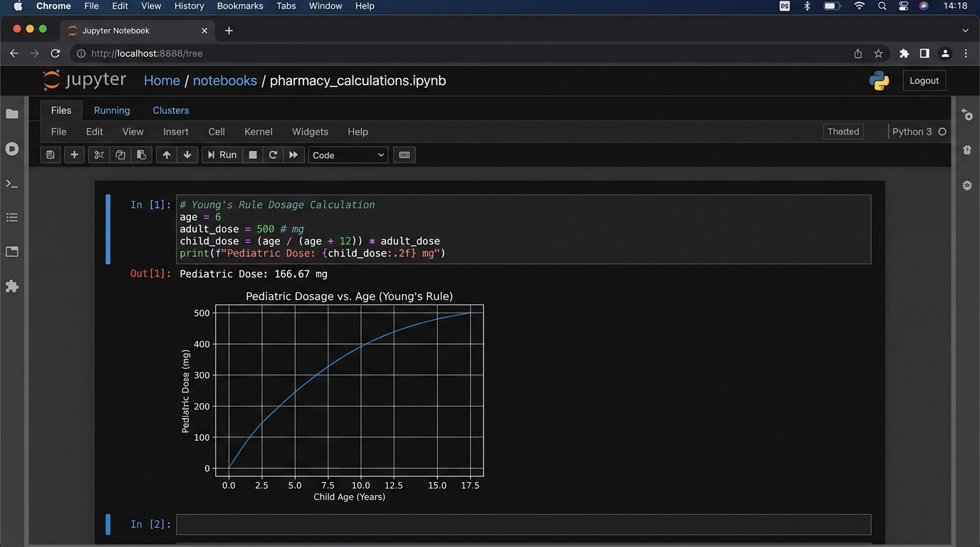Open a new browser tab
Image resolution: width=980 pixels, height=547 pixels.
229,31
